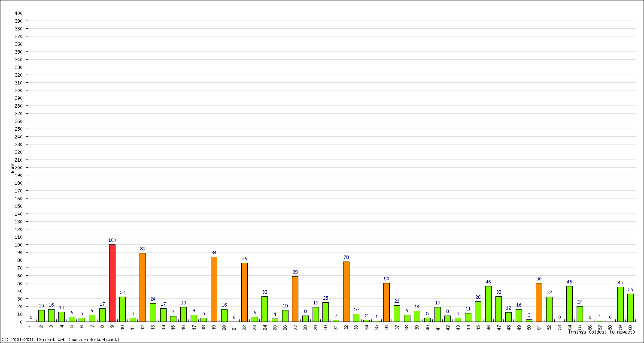Select the "78" value label

(346, 257)
